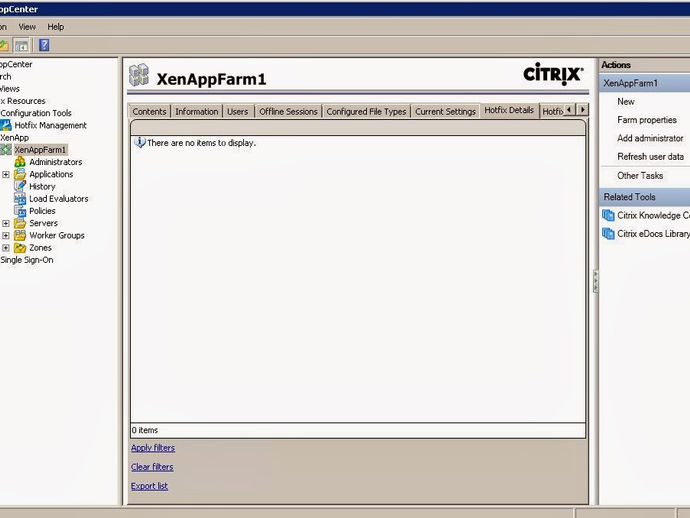Switch to the Current Settings tab
Screen dimensions: 690x518
445,111
